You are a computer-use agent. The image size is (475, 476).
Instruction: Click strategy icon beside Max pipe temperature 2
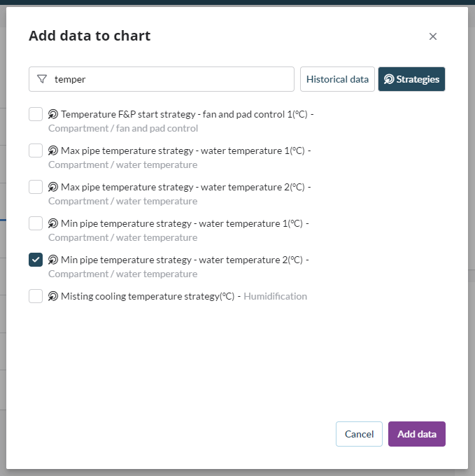[53, 187]
